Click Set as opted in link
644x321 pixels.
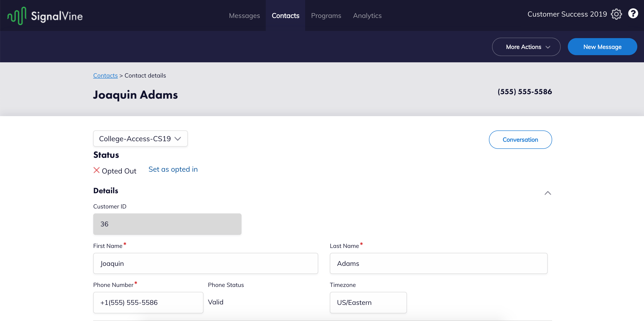click(173, 169)
